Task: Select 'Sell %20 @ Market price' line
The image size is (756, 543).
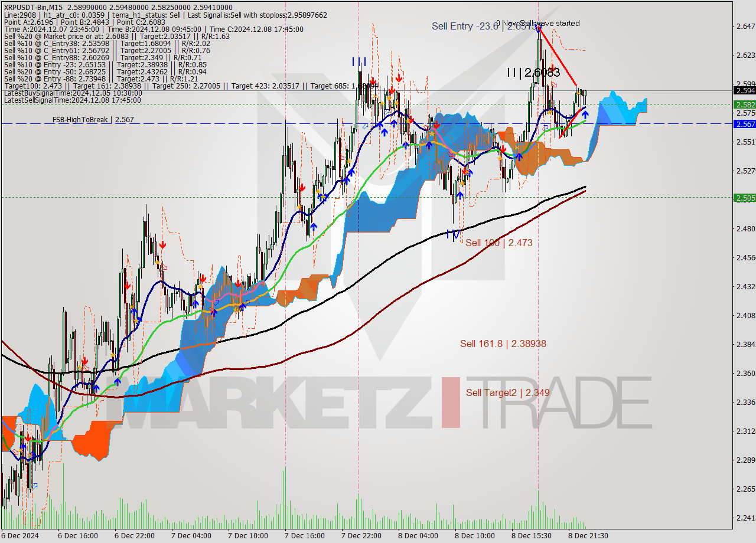Action: click(x=117, y=36)
